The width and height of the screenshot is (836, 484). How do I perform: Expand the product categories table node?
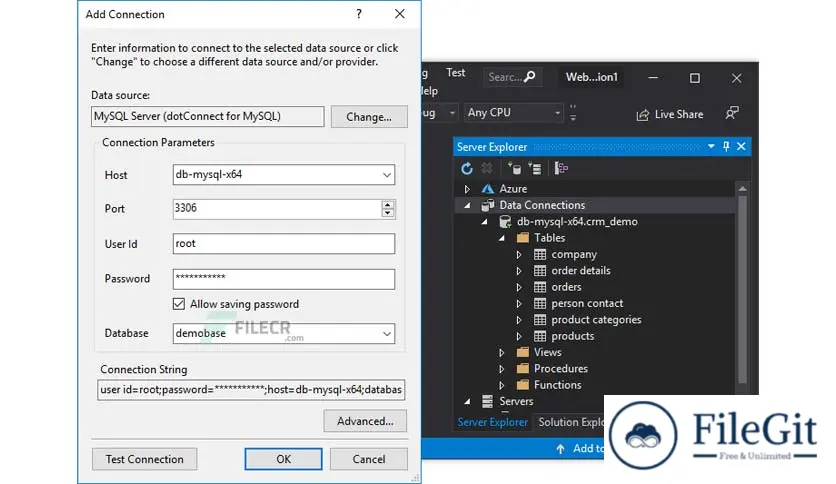click(x=519, y=320)
